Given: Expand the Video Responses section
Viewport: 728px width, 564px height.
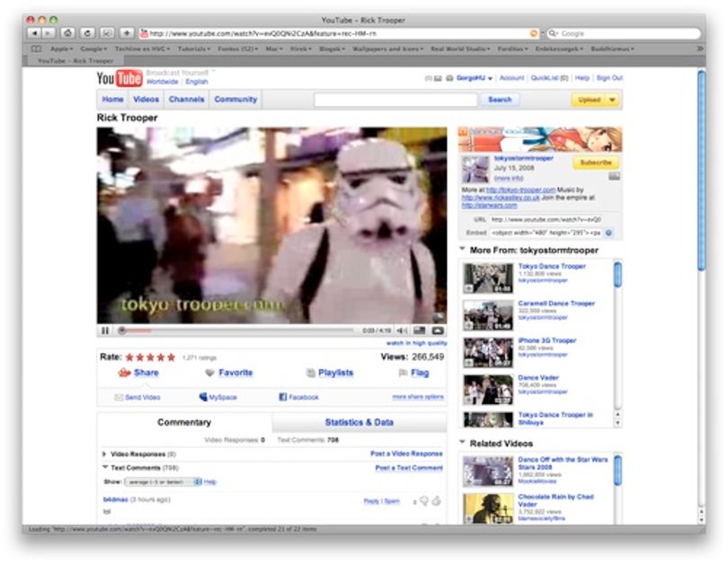Looking at the screenshot, I should tap(104, 454).
